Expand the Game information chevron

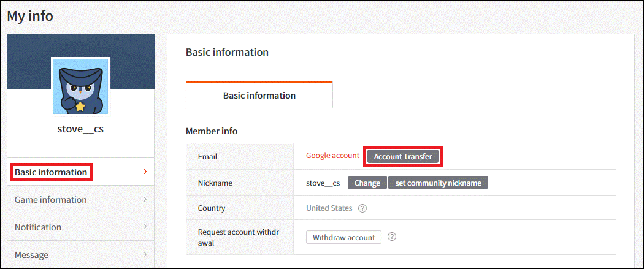click(145, 199)
